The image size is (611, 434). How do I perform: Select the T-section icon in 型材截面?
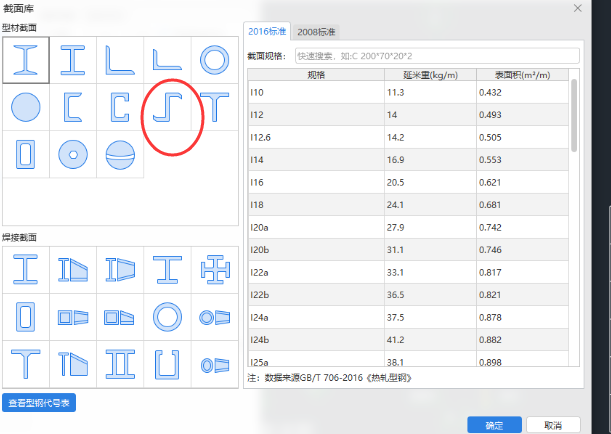tap(214, 107)
